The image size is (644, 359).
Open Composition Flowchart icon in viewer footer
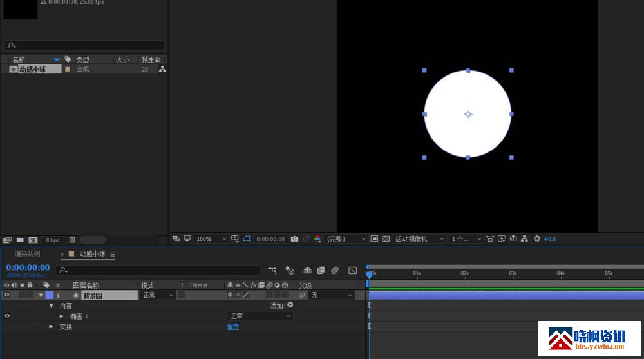coord(524,238)
